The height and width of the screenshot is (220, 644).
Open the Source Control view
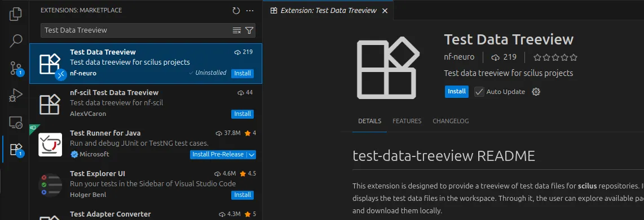coord(16,68)
